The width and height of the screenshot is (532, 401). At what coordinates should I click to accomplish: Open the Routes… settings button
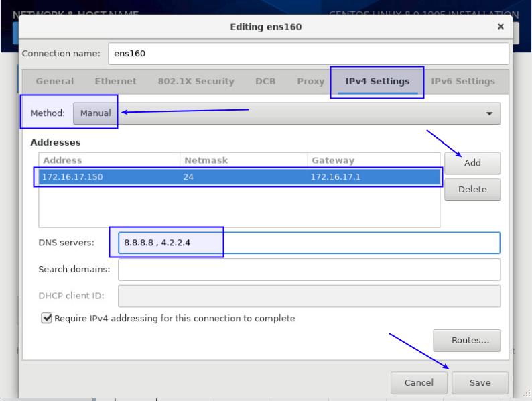point(466,340)
